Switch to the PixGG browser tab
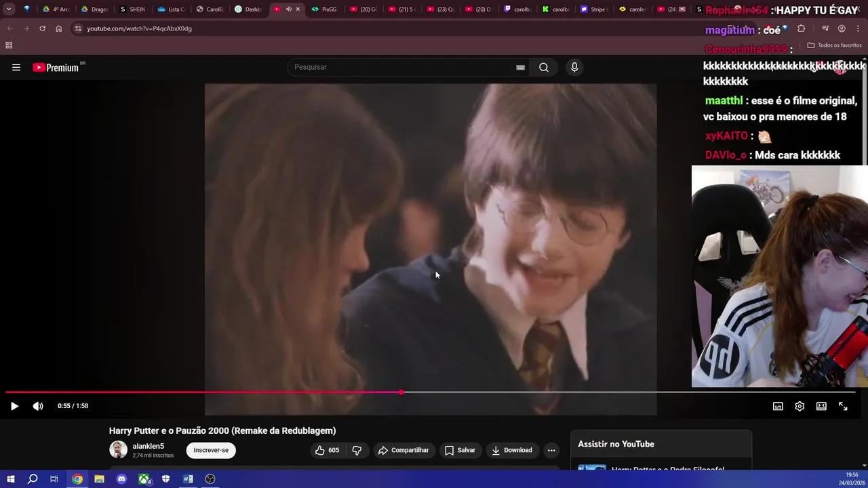 coord(324,9)
